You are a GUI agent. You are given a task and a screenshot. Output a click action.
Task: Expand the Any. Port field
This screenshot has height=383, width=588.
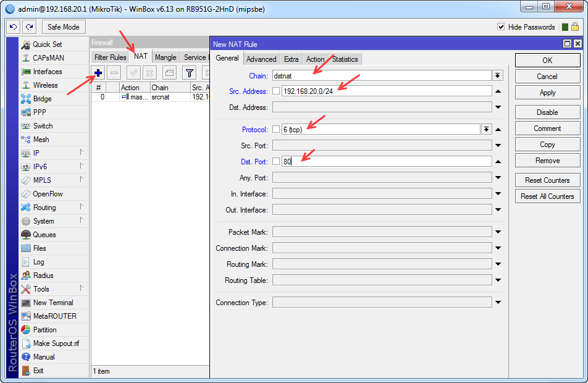[x=498, y=178]
